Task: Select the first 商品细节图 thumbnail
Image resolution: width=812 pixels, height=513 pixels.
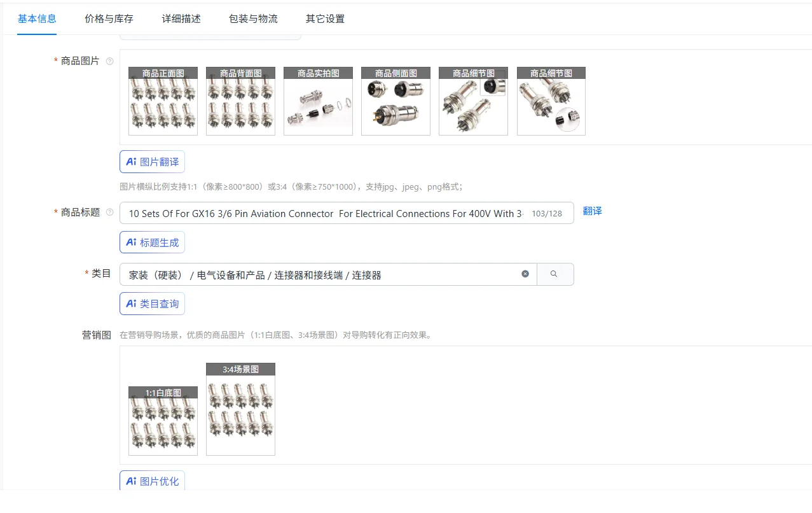Action: click(x=473, y=101)
